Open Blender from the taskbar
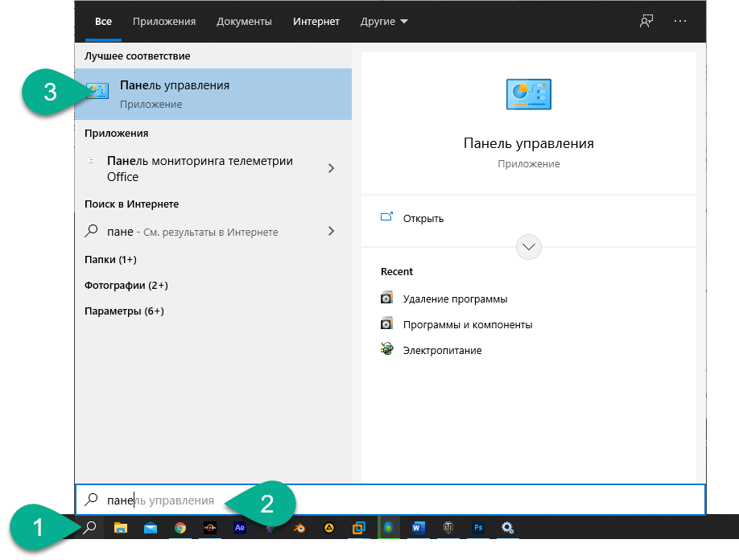This screenshot has height=560, width=739. (299, 528)
